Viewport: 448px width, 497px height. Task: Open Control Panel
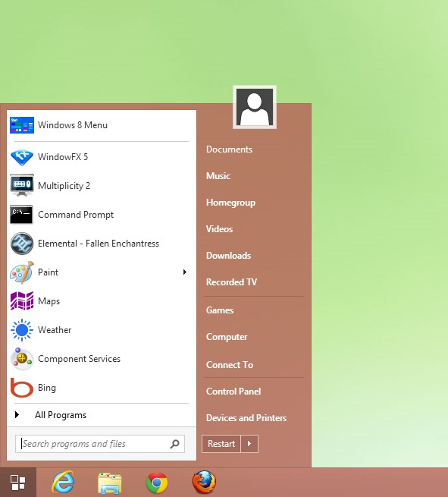(233, 392)
